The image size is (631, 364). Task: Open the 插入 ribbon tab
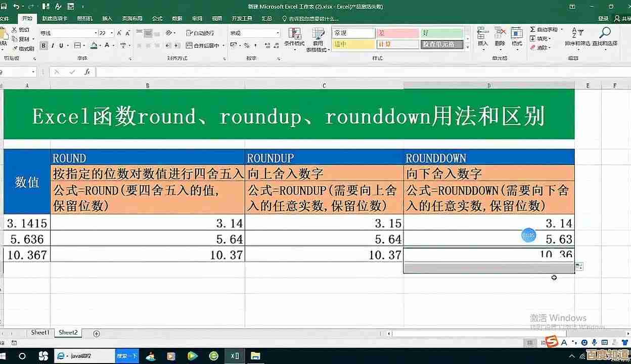point(106,18)
